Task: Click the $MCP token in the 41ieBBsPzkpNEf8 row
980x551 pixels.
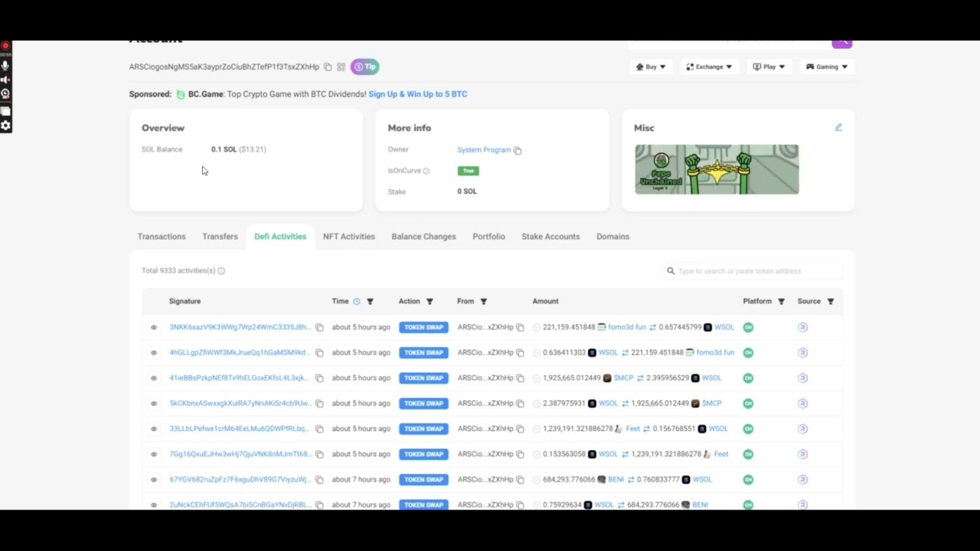Action: click(623, 378)
